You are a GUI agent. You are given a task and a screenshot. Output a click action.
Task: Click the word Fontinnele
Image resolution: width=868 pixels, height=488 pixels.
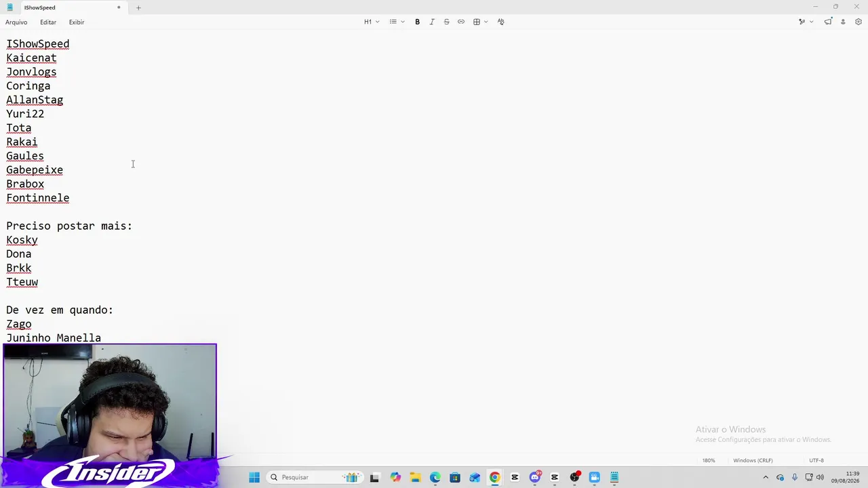[38, 198]
